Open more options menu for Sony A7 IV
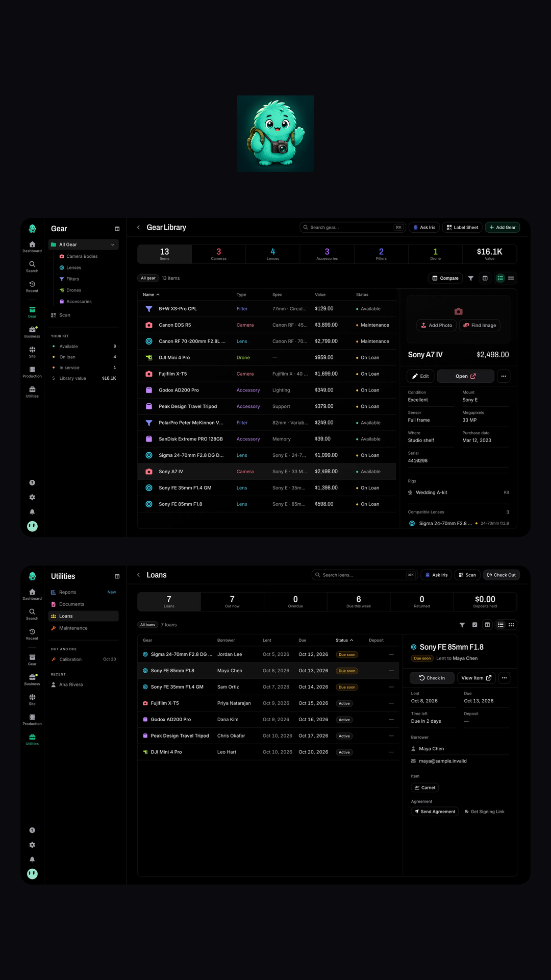Screen dimensions: 551x980 point(504,376)
